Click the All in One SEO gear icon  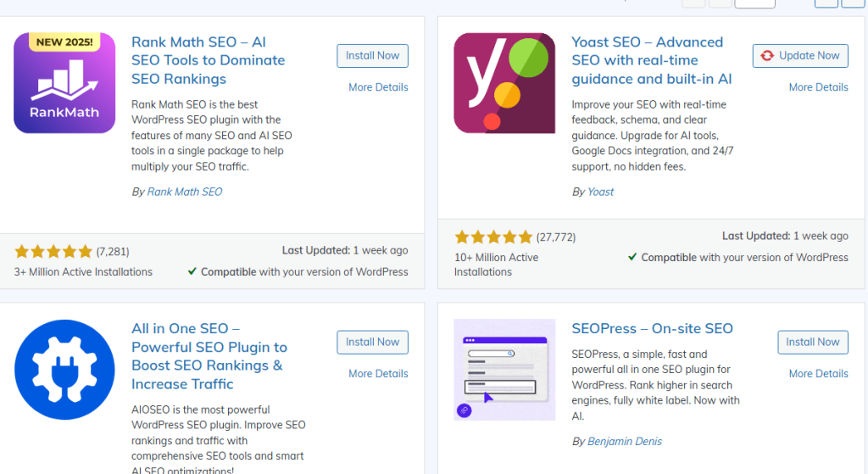(x=64, y=370)
